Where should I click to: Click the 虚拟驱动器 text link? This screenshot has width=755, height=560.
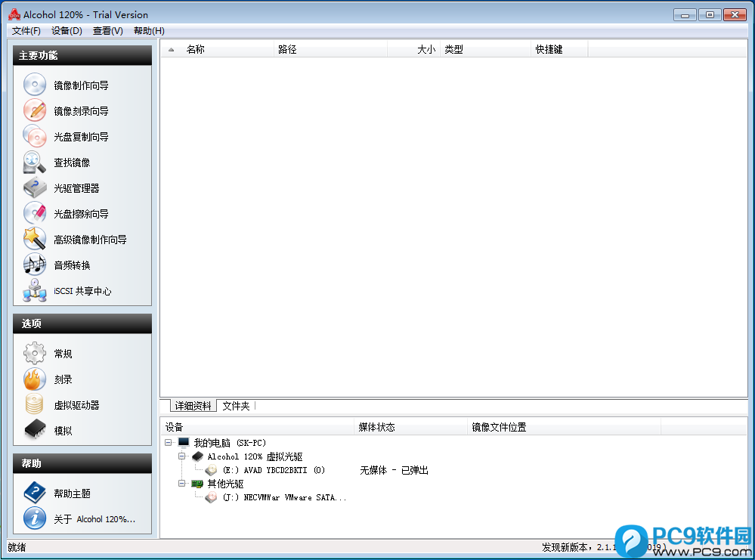coord(76,405)
